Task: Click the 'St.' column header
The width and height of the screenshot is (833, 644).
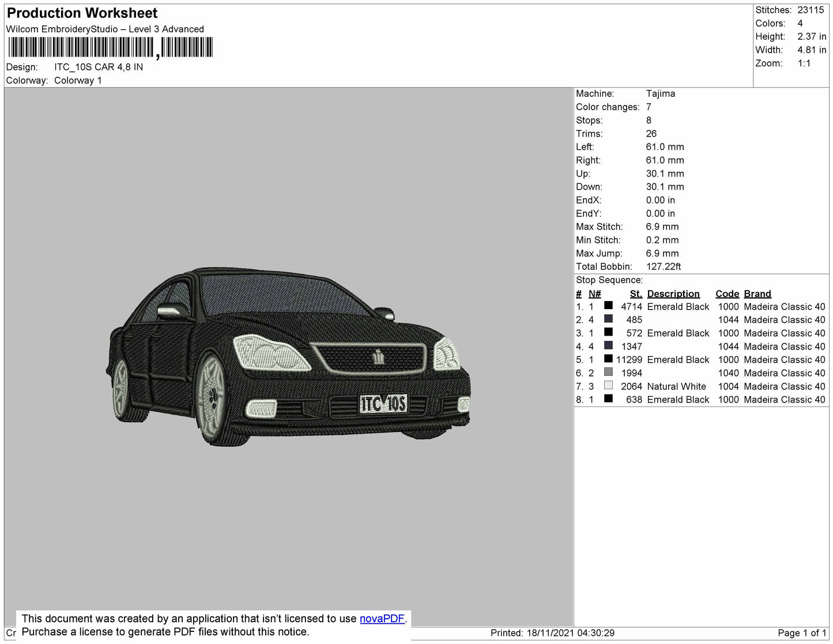Action: 636,294
